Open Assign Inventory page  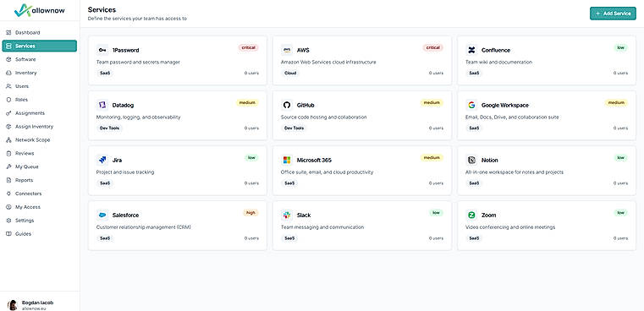click(40, 127)
